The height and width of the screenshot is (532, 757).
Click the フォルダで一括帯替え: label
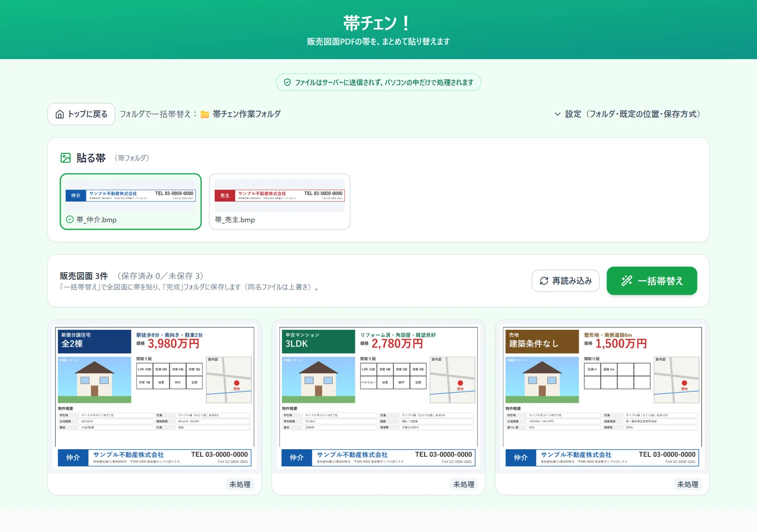pyautogui.click(x=158, y=114)
